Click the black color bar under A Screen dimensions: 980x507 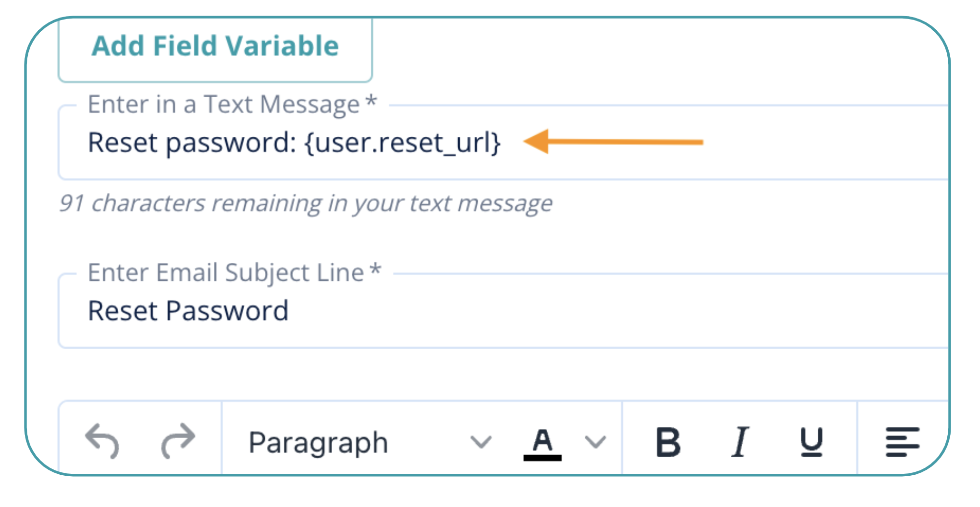click(542, 458)
